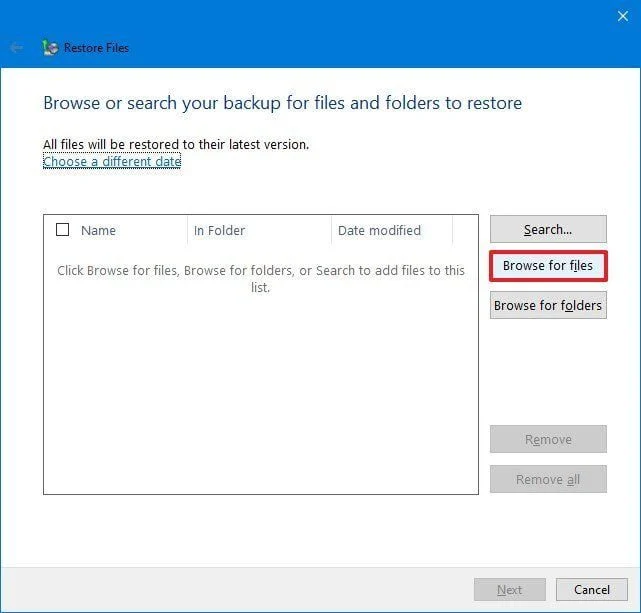Click the Remove all button
641x613 pixels.
(548, 479)
